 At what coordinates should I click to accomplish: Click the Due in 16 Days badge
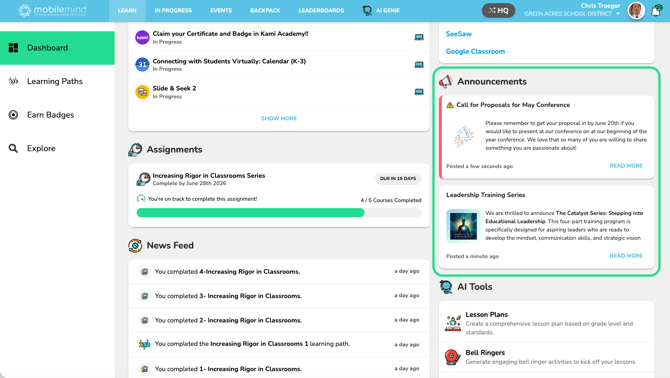398,179
